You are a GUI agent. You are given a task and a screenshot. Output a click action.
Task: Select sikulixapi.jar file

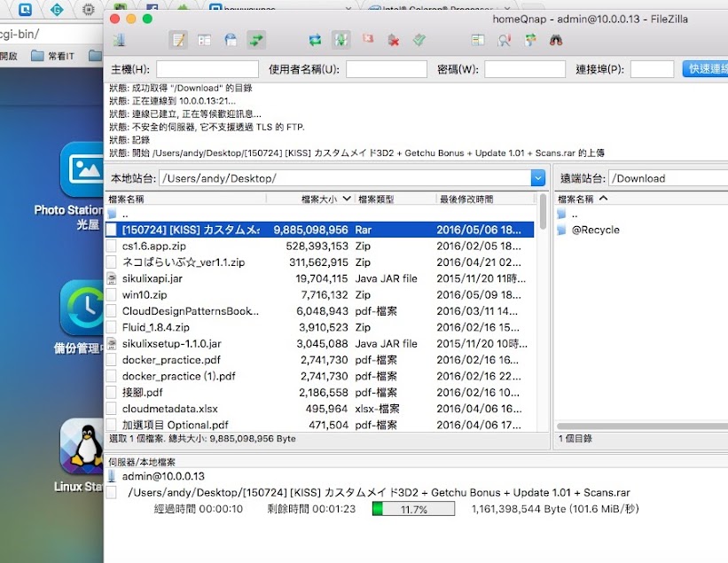(x=320, y=278)
